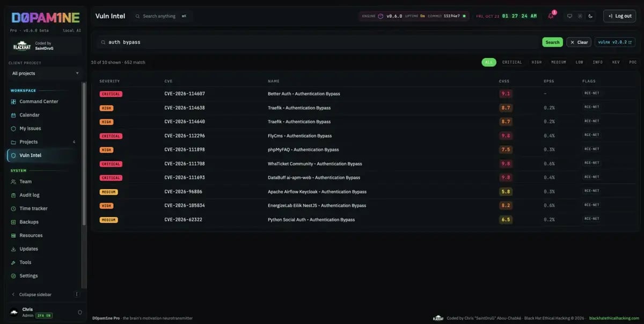
Task: Open Backups icon in System section
Action: click(x=13, y=222)
